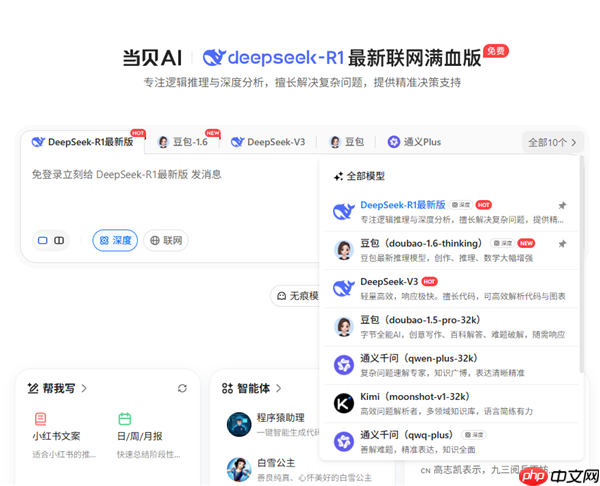This screenshot has width=600, height=486.
Task: Choose DeepSeek-R1最新版 in model list
Action: [452, 212]
